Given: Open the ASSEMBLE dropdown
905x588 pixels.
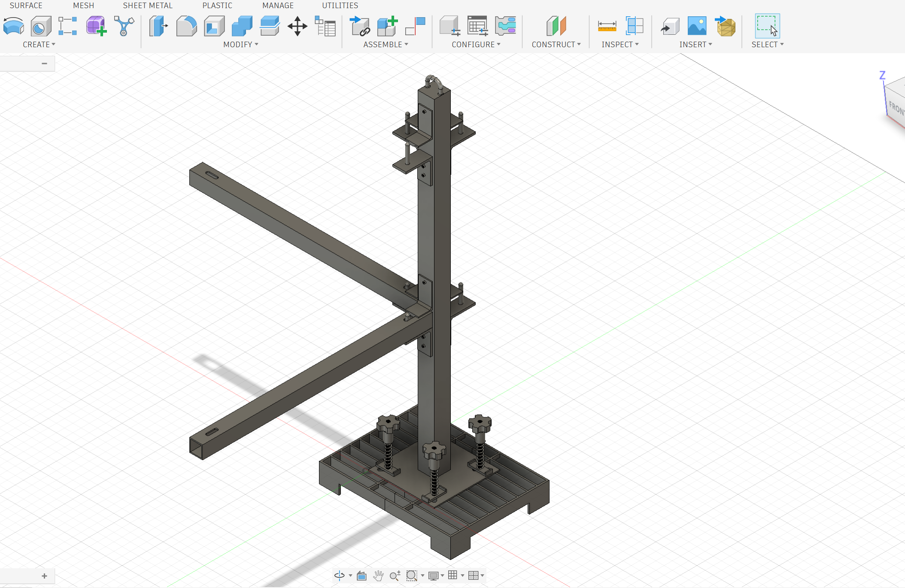Looking at the screenshot, I should (386, 45).
